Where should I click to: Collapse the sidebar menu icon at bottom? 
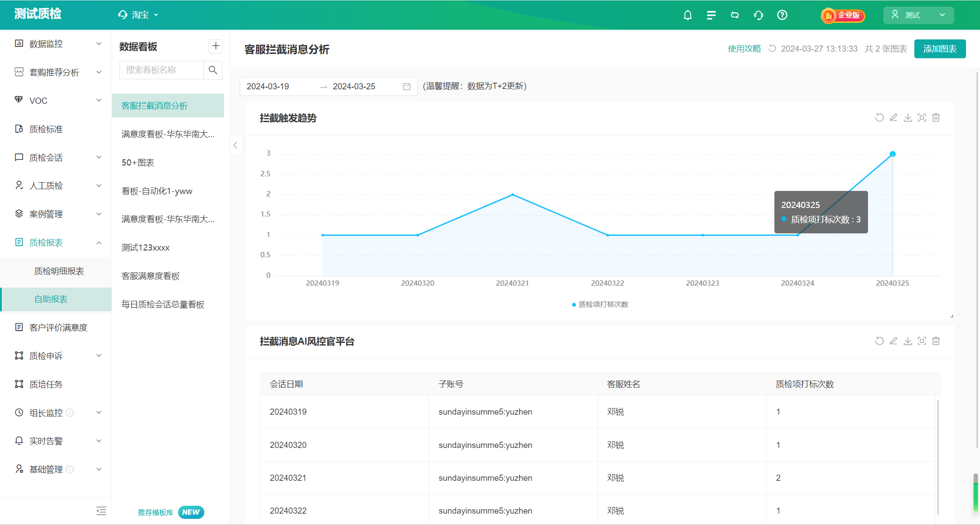click(x=101, y=511)
